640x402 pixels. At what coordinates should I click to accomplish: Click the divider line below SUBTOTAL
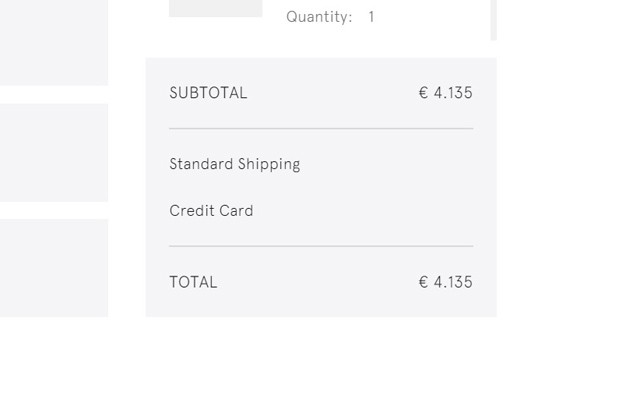[321, 129]
